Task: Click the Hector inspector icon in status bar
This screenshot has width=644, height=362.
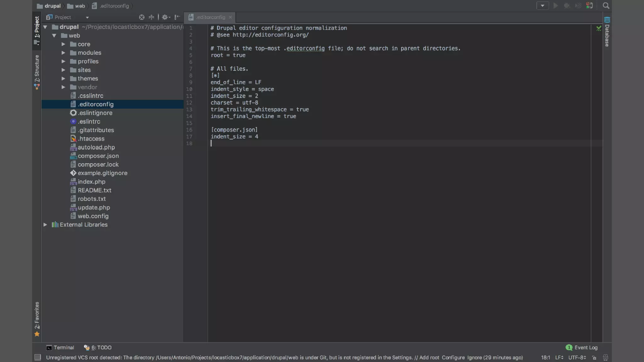Action: coord(605,357)
